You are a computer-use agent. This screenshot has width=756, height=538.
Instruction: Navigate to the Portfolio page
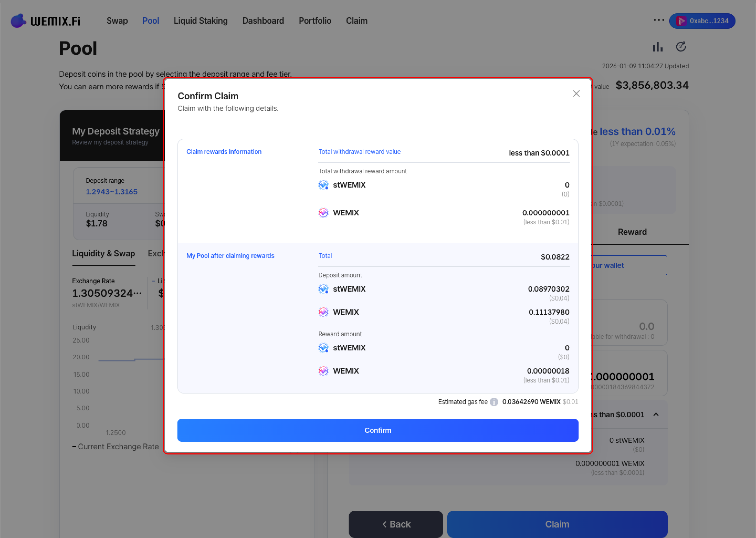tap(315, 21)
